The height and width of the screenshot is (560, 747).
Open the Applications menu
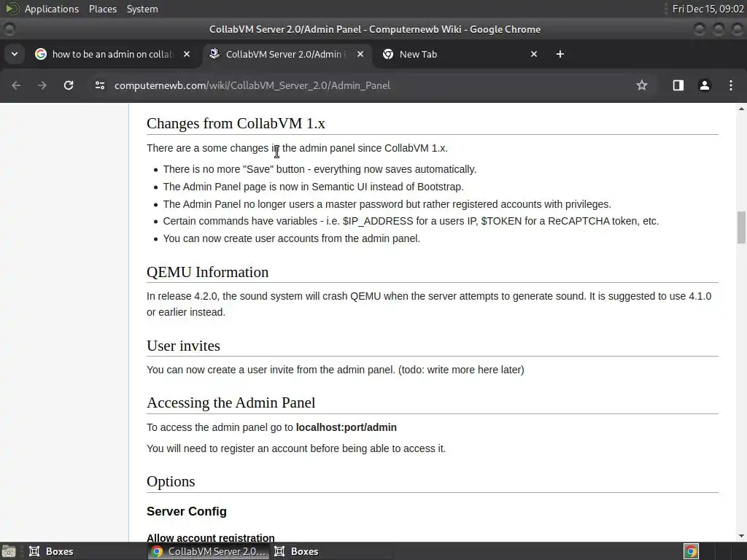coord(52,9)
